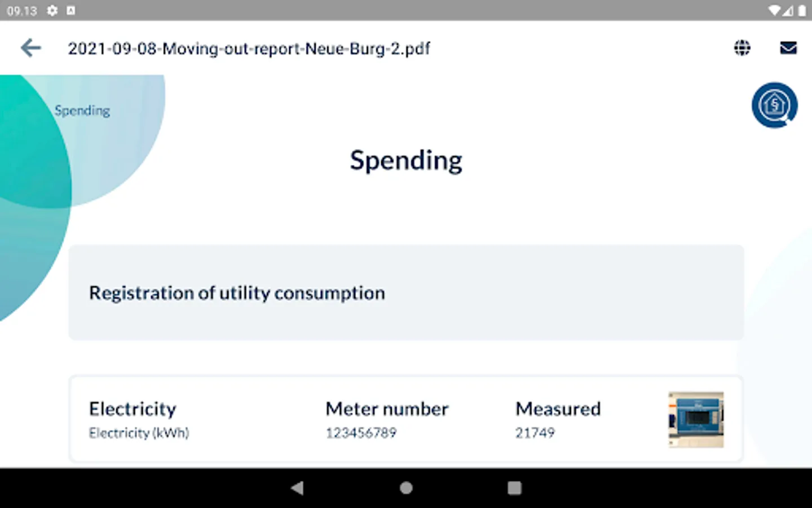Click the Spending page heading
Screen dimensions: 812x508
[x=406, y=161]
